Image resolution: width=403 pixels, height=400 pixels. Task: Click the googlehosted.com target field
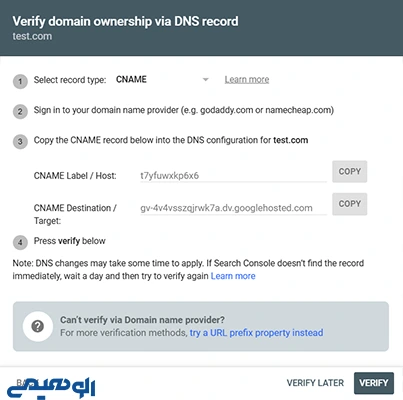point(233,208)
